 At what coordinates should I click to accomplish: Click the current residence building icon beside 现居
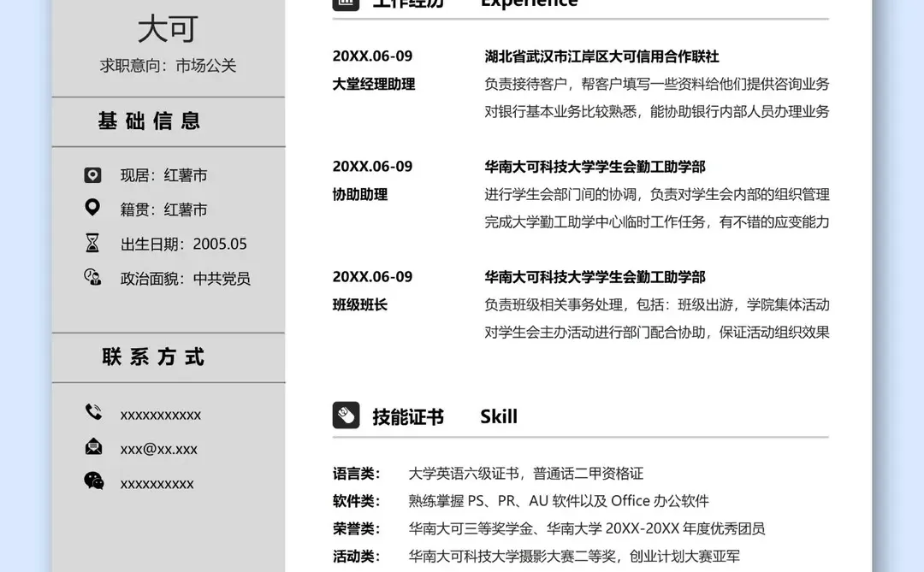click(x=92, y=174)
